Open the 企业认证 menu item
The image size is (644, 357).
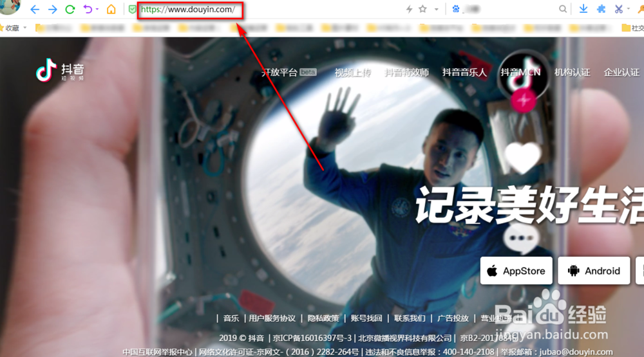621,73
